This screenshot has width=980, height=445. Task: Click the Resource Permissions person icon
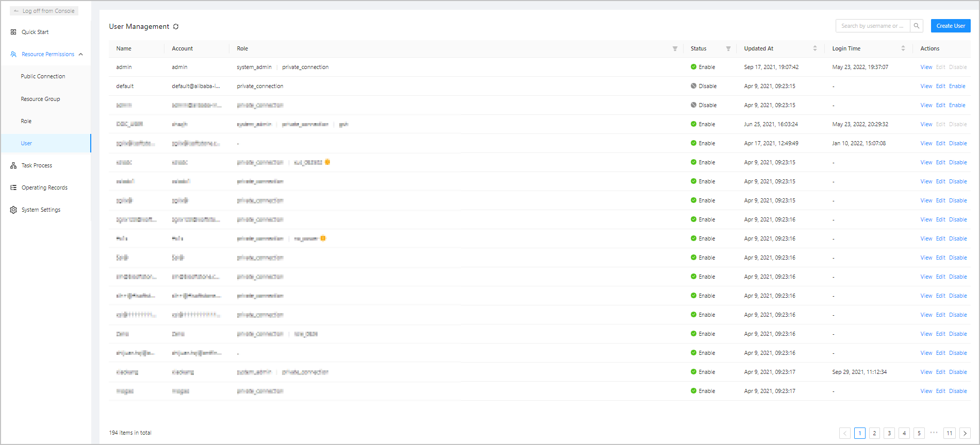point(13,54)
